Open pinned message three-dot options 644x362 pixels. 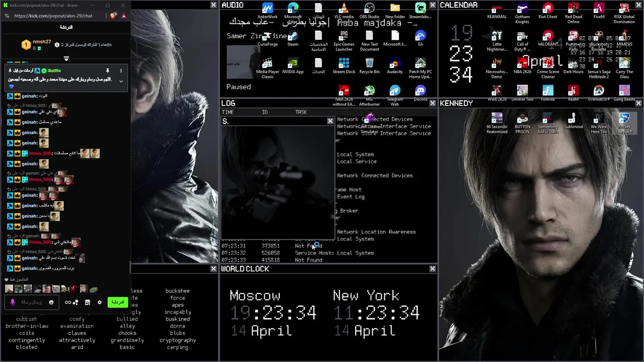coord(121,71)
